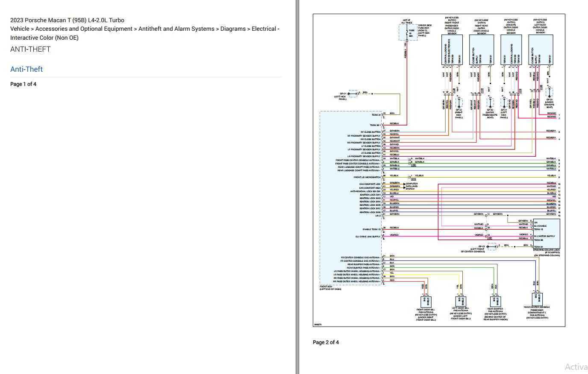The height and width of the screenshot is (374, 588).
Task: Click the Left Rear Outer Door Handle Sensor box
Action: point(541,50)
